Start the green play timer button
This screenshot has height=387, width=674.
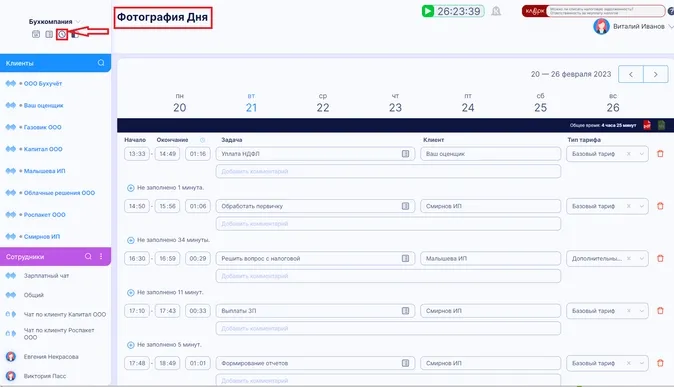coord(428,11)
